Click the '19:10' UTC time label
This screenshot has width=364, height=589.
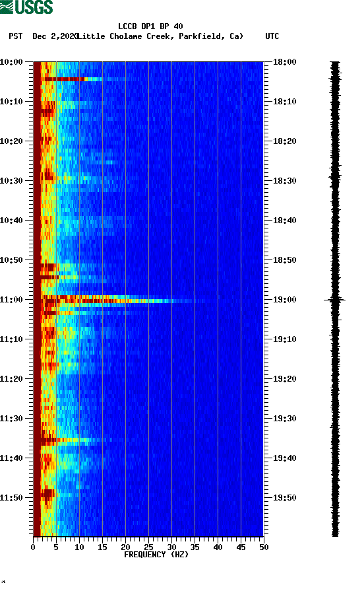tap(284, 339)
